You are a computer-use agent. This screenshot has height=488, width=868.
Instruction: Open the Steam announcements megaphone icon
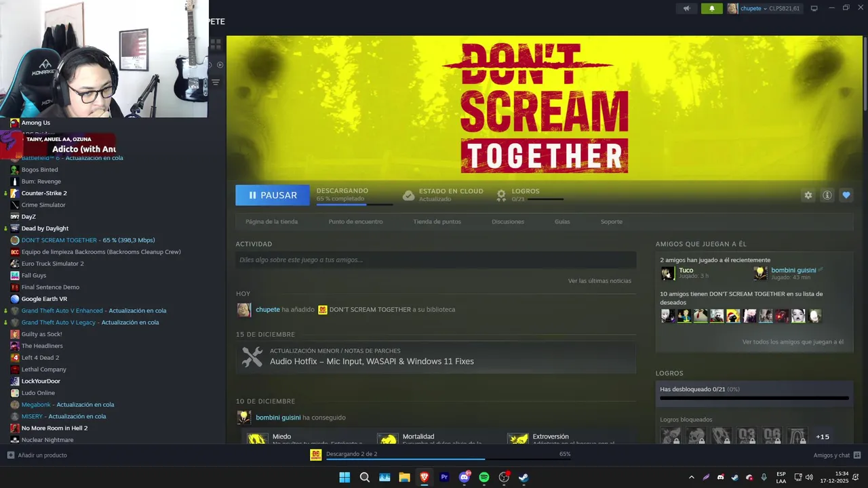click(x=687, y=9)
